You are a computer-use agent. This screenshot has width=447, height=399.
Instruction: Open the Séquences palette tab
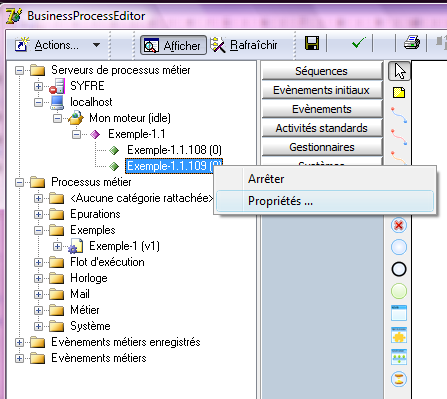[x=322, y=71]
